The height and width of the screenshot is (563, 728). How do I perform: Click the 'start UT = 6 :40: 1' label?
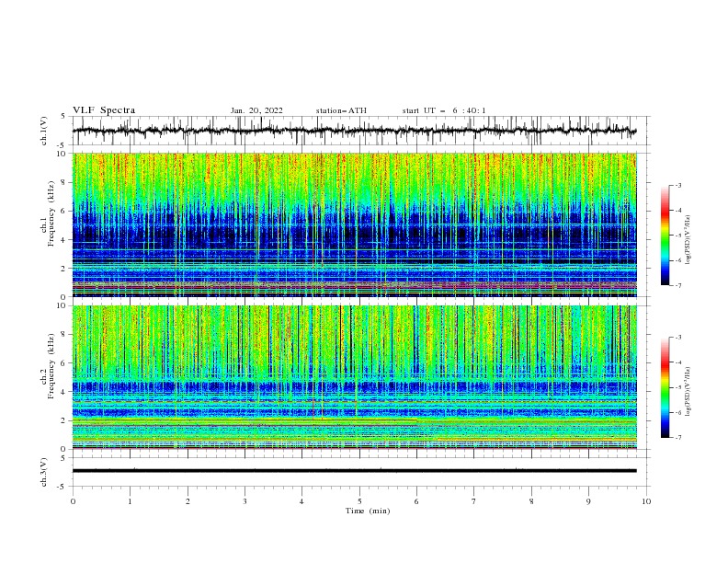[444, 110]
